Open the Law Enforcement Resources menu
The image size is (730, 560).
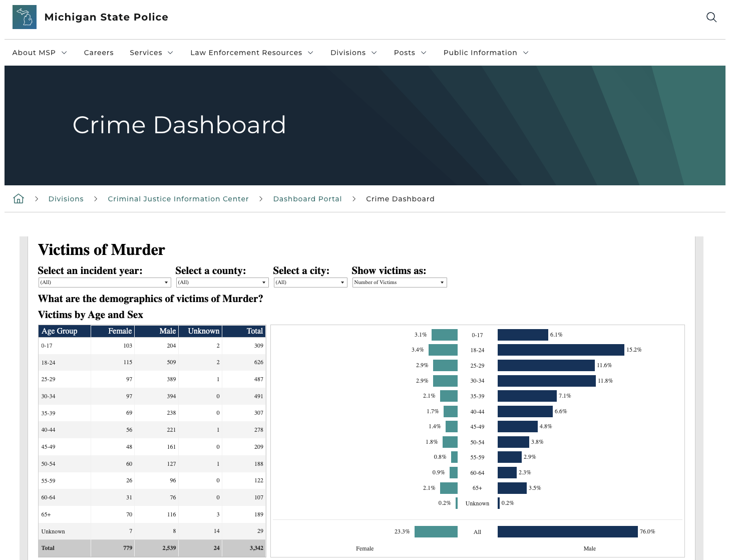[x=246, y=53]
